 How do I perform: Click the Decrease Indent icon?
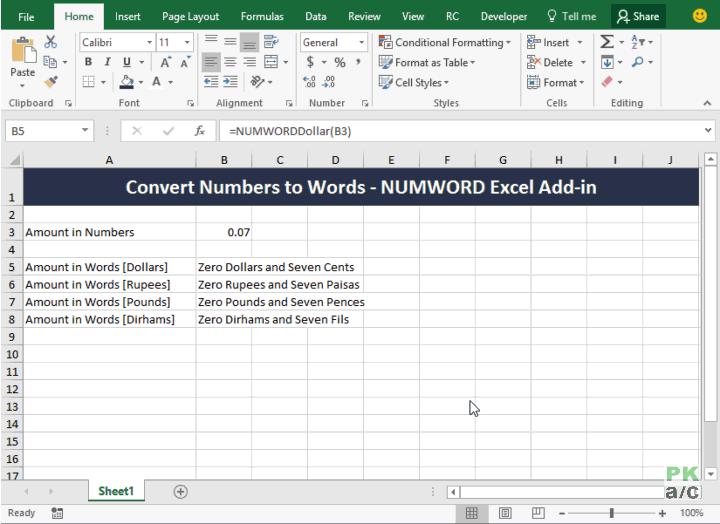[x=211, y=82]
